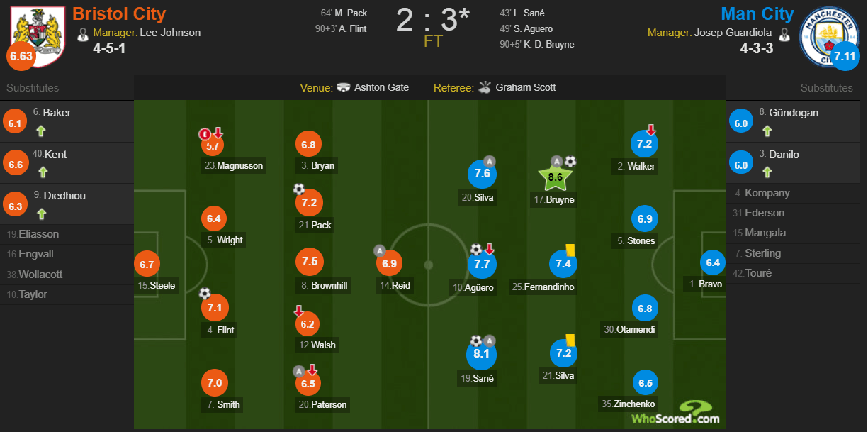Select unused substitute Sterling
The image size is (868, 432).
[x=762, y=253]
